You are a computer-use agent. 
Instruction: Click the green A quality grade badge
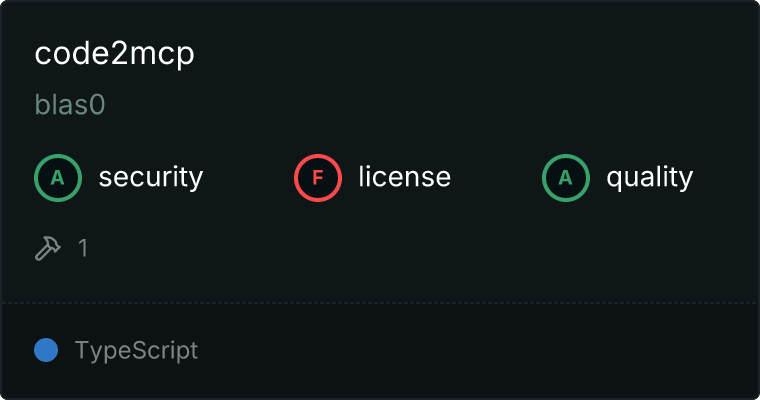point(566,178)
